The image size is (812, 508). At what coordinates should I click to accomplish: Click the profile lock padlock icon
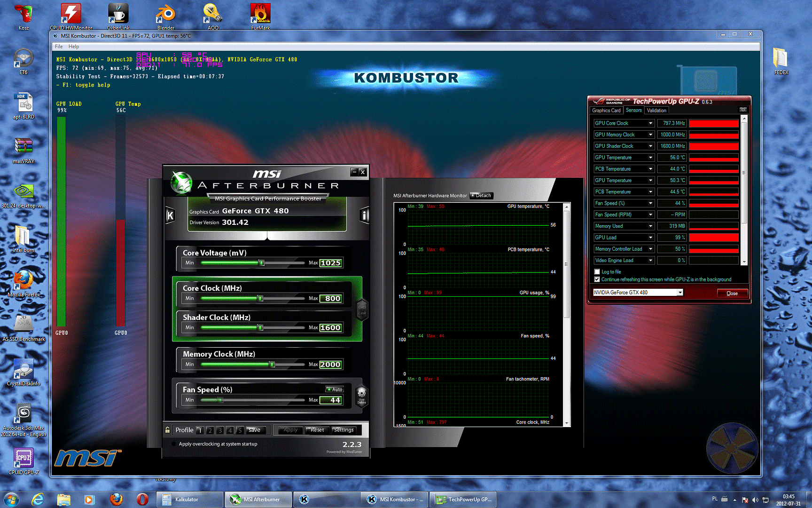pos(167,430)
